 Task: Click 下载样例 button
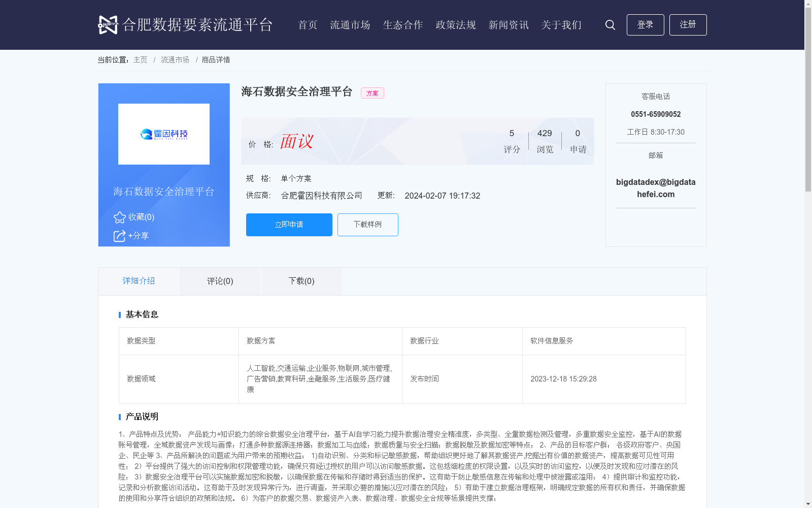(x=368, y=225)
